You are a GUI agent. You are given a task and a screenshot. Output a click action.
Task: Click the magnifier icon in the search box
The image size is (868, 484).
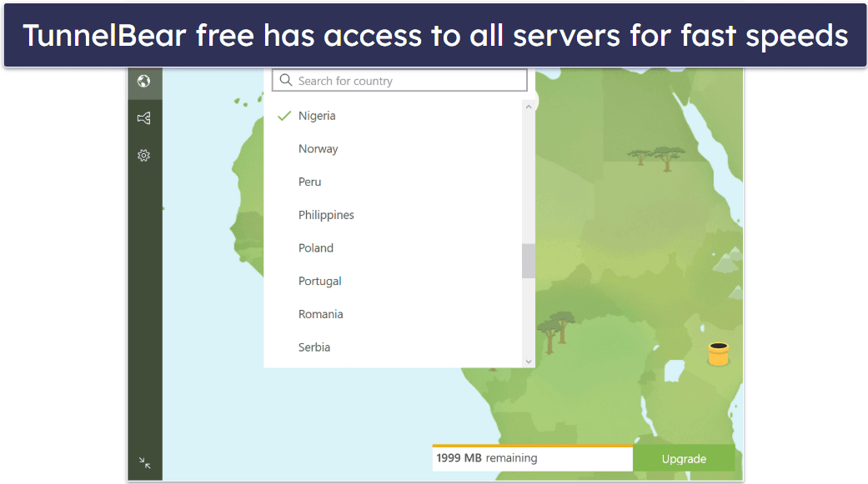[286, 80]
